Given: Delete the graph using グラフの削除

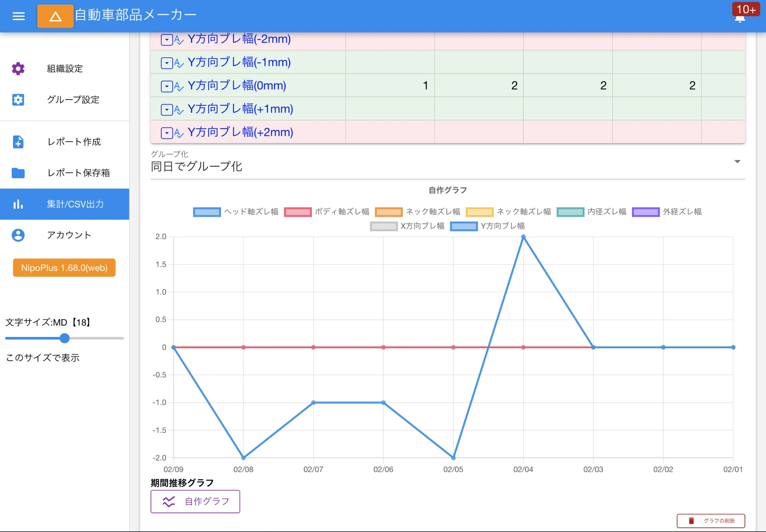Looking at the screenshot, I should pyautogui.click(x=711, y=521).
